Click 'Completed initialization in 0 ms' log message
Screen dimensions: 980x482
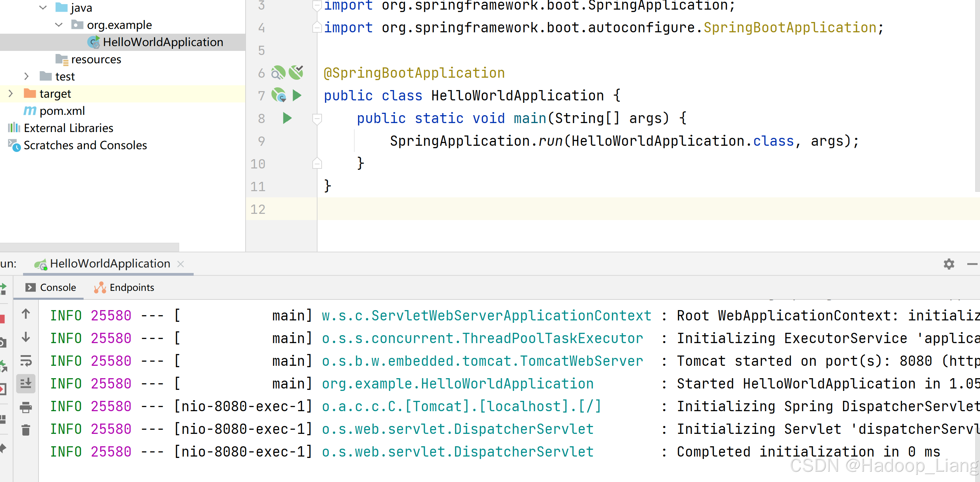(808, 452)
